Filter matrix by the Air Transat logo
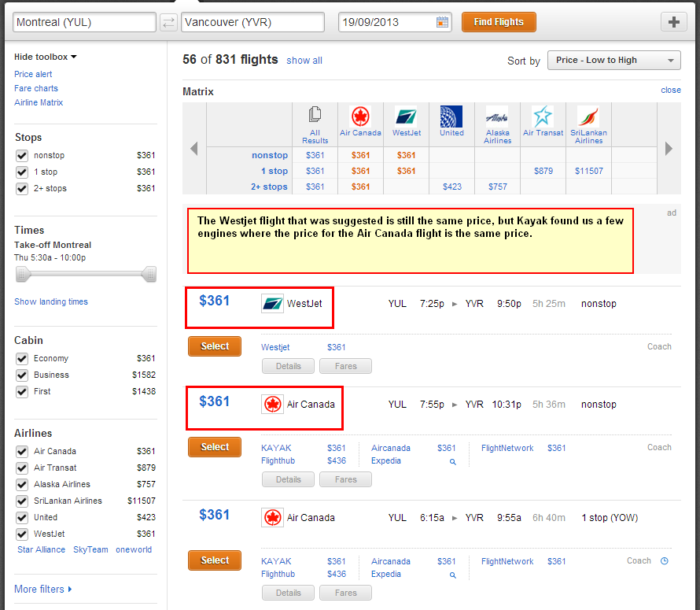The height and width of the screenshot is (610, 700). tap(543, 116)
